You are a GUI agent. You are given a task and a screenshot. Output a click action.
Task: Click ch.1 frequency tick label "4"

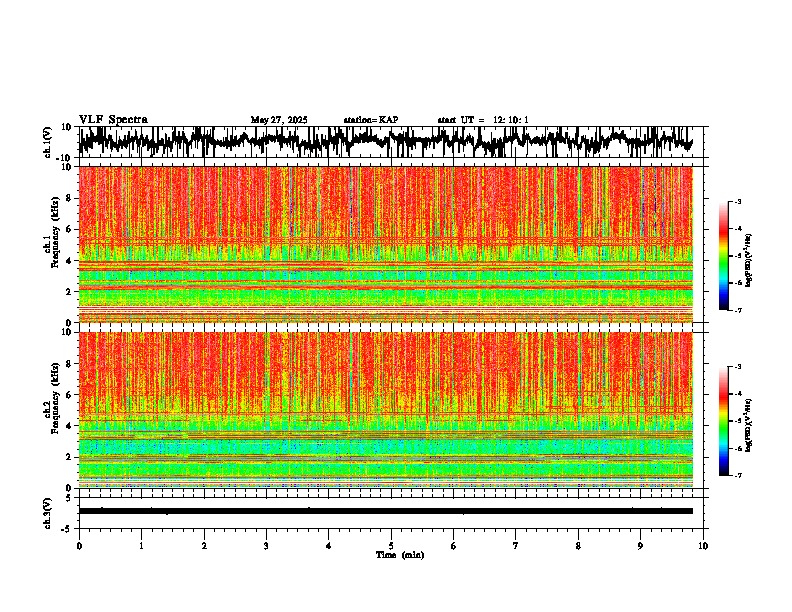pos(69,261)
